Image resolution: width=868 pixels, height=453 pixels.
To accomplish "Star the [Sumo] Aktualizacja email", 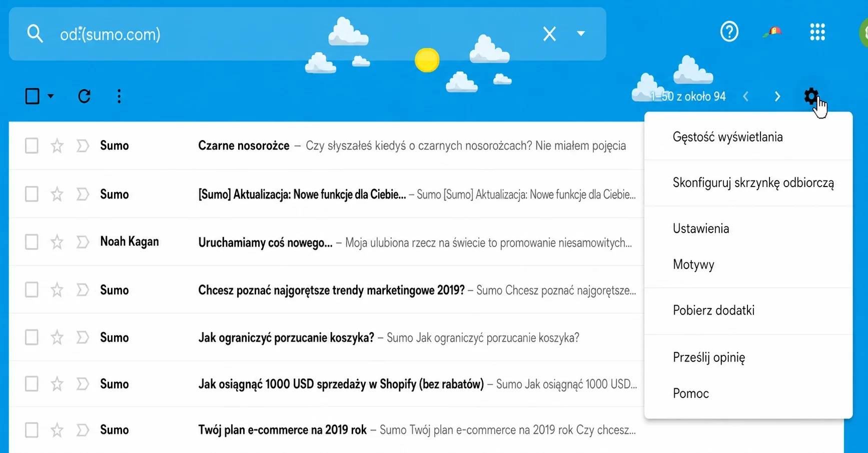I will 57,194.
